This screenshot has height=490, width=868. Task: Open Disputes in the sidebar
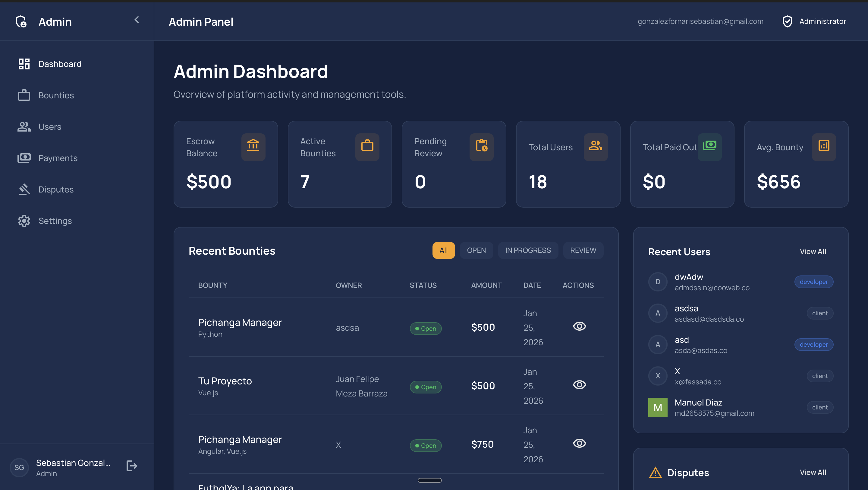[x=56, y=189]
